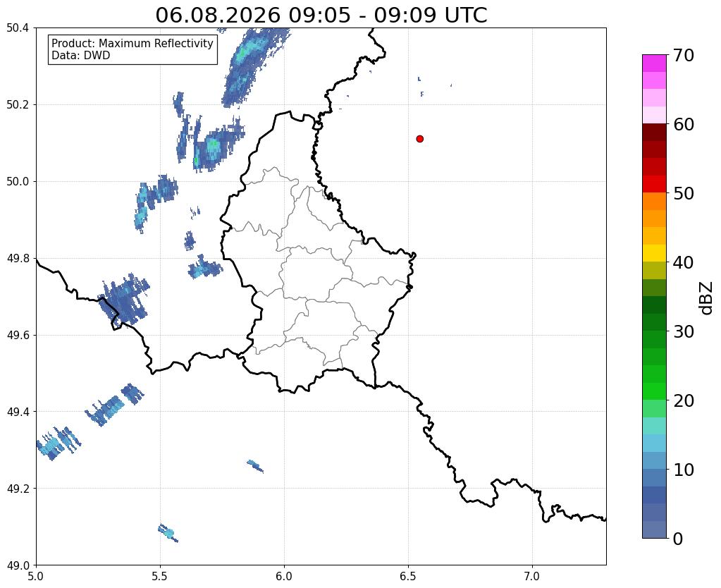Viewport: 721px width, 588px height.
Task: Click the echo cluster near 49.3N 5.1E
Action: tap(58, 443)
